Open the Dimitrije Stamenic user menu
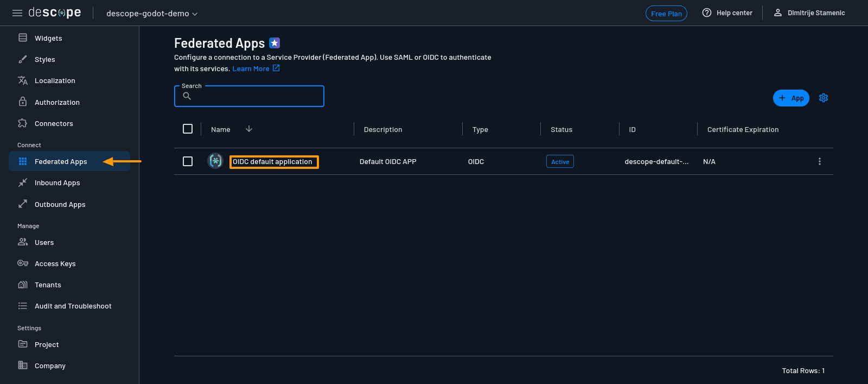868x384 pixels. tap(809, 13)
